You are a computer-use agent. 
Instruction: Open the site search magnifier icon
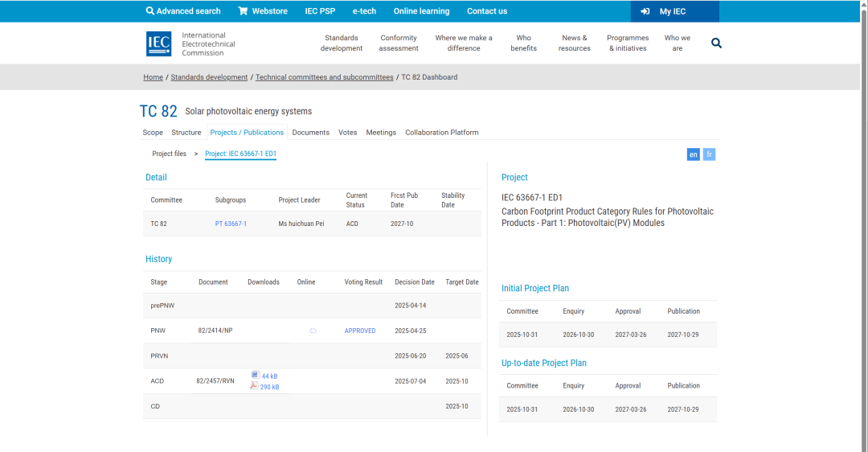(x=716, y=43)
